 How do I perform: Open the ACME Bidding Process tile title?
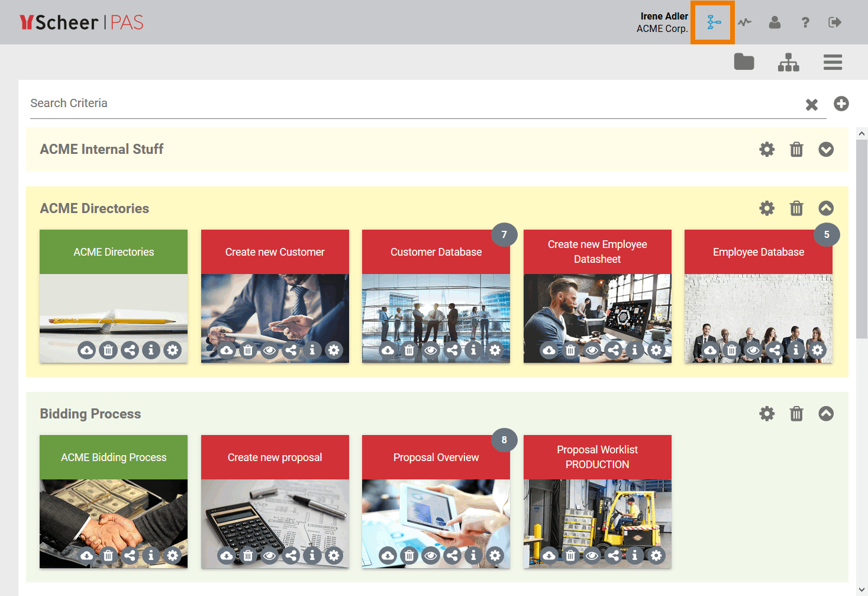114,458
